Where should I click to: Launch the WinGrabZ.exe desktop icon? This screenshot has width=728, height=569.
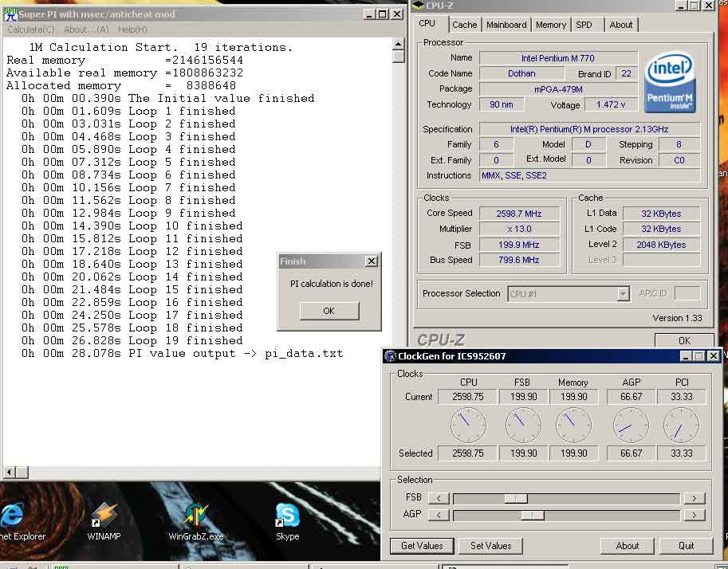click(196, 521)
